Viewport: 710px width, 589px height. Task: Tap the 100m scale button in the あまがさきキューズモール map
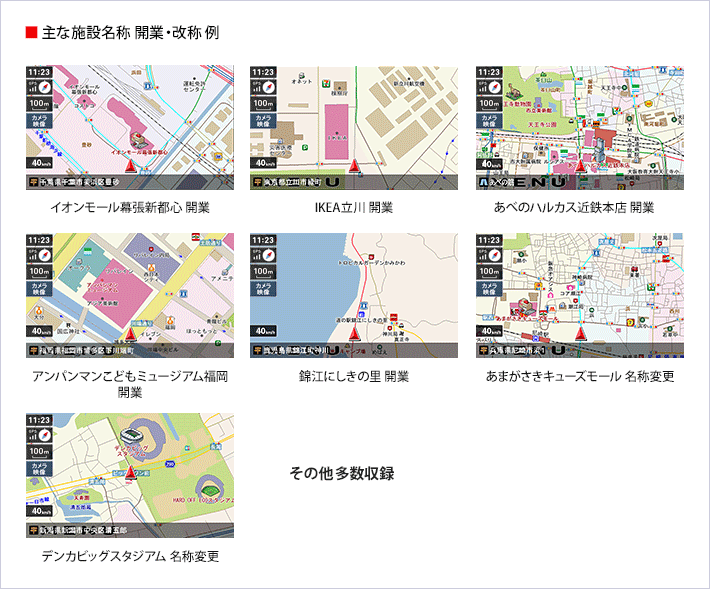click(489, 272)
